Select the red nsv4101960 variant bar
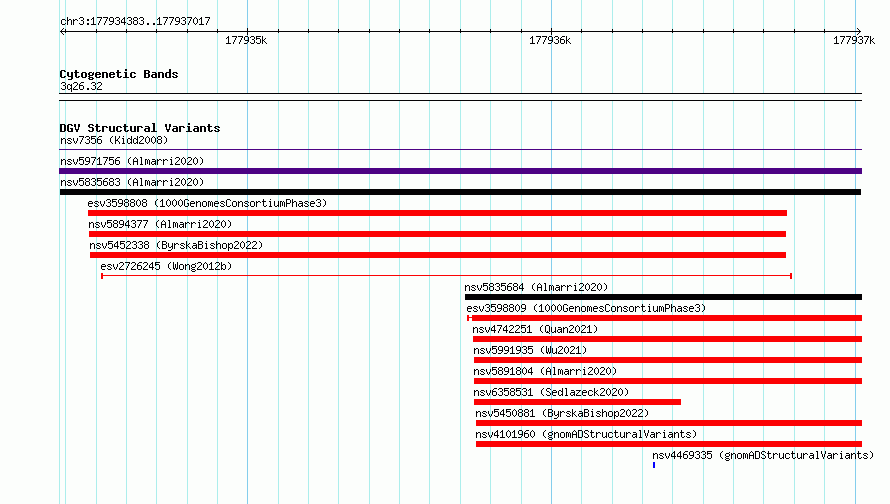 coord(669,444)
